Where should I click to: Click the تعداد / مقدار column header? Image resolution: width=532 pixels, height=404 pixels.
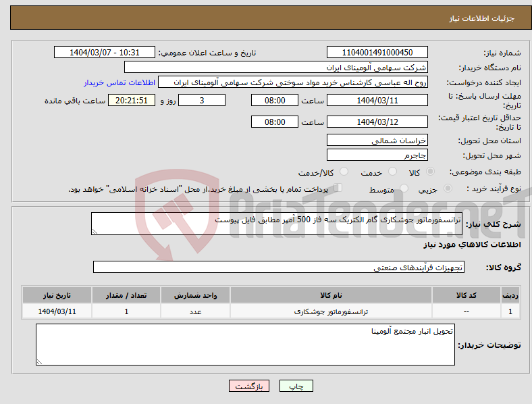tap(126, 295)
